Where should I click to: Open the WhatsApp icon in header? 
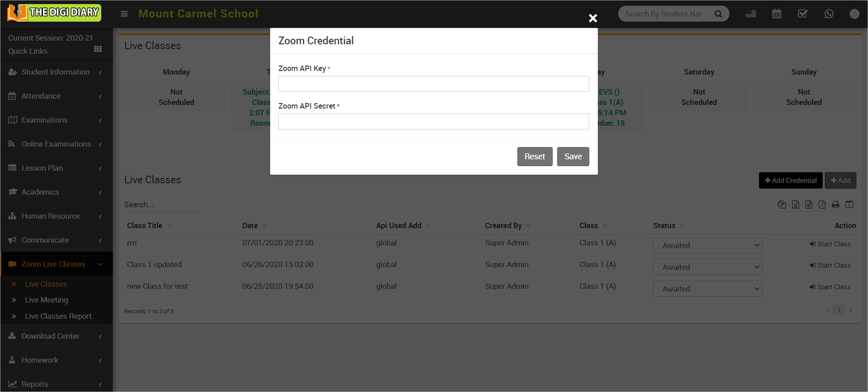point(829,14)
